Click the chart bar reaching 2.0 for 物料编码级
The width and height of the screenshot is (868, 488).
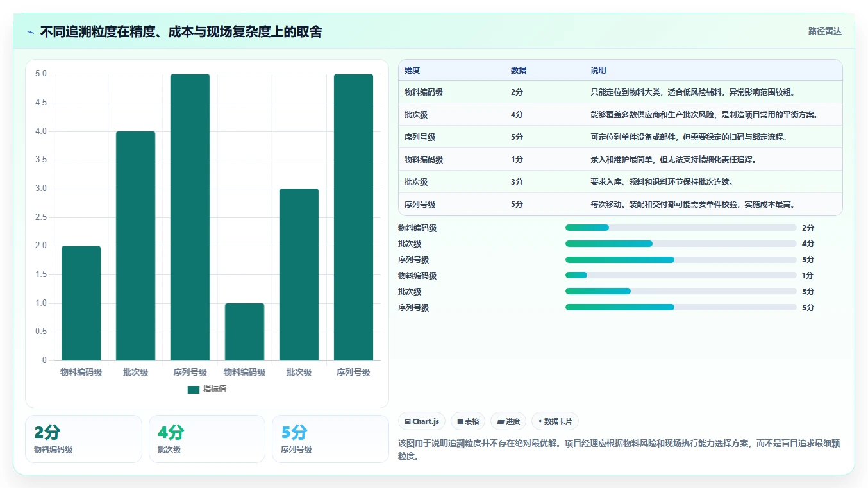pos(81,303)
